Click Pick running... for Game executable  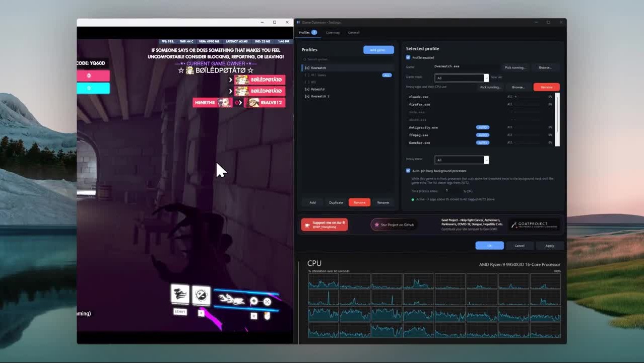click(515, 67)
